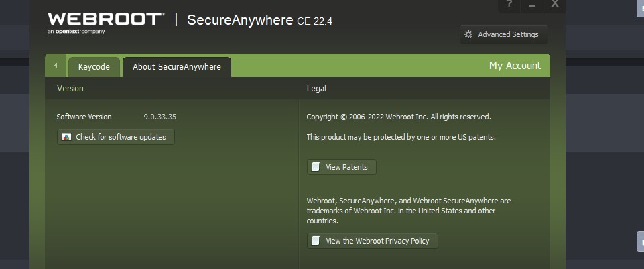644x269 pixels.
Task: Click the version number 9.0.33.35
Action: (160, 117)
